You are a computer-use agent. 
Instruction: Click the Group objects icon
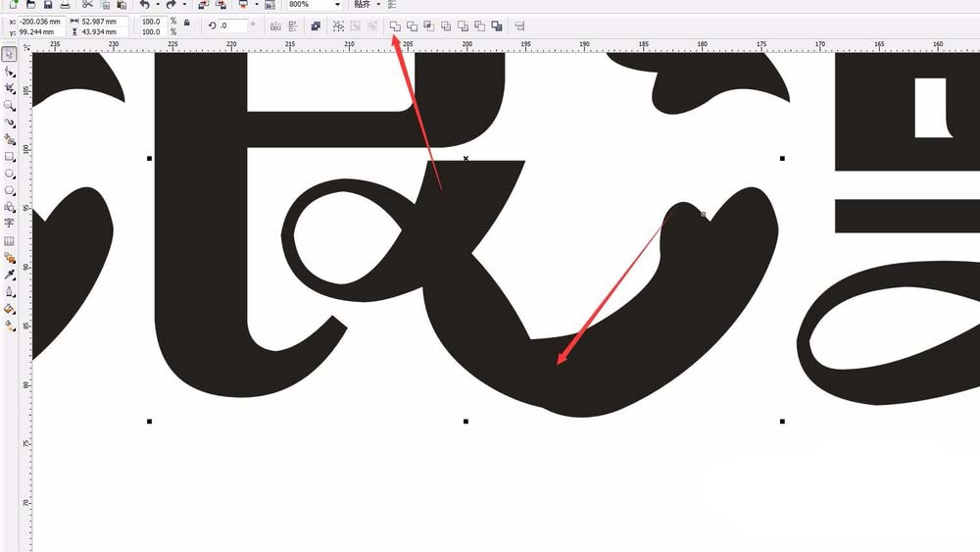click(338, 25)
